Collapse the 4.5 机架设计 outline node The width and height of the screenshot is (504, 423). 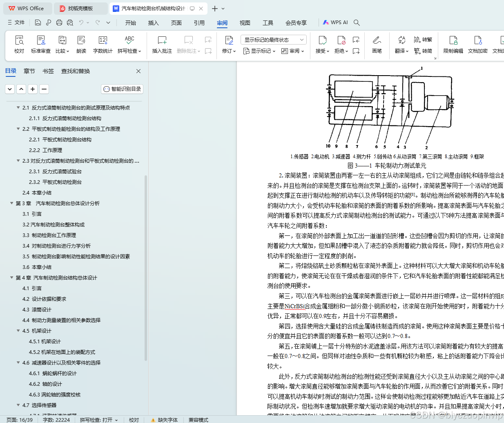(x=18, y=331)
